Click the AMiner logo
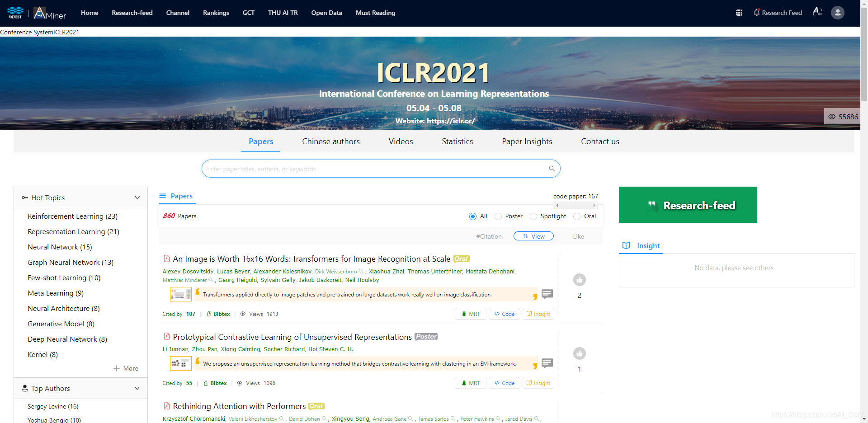Viewport: 868px width, 423px height. click(50, 13)
